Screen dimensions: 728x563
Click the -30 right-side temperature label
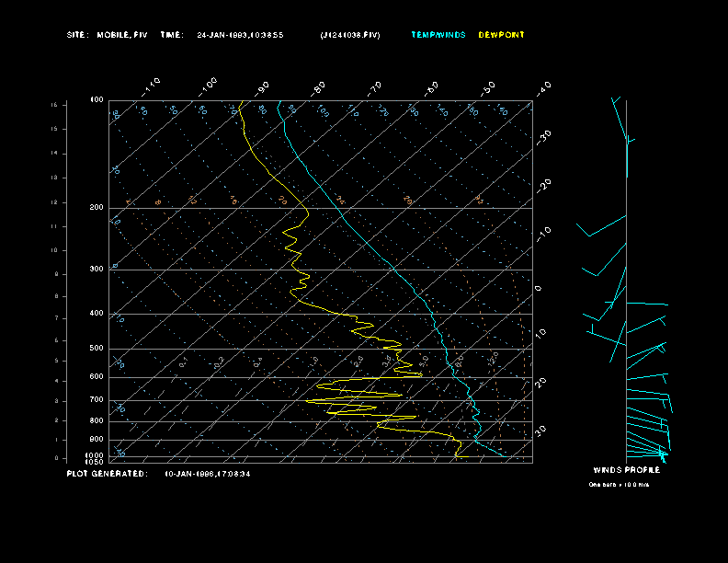(x=544, y=138)
